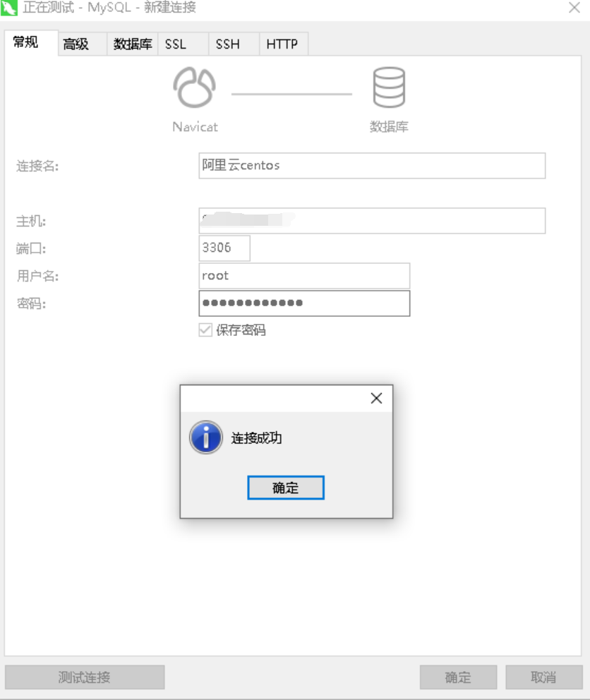Click the 测试连接 button
The width and height of the screenshot is (590, 700).
point(85,677)
